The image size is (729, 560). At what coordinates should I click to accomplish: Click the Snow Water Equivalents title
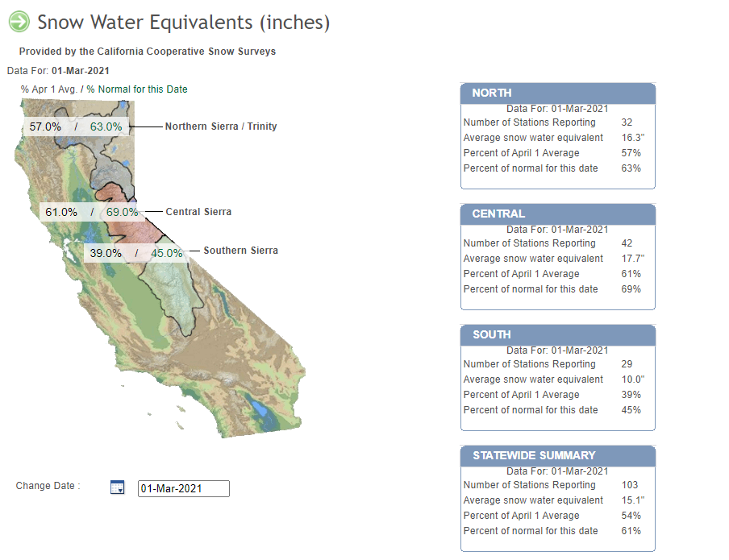pyautogui.click(x=184, y=22)
